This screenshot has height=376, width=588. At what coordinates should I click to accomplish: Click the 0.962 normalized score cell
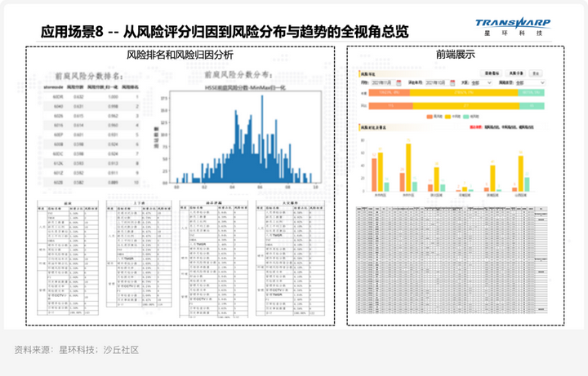113,116
